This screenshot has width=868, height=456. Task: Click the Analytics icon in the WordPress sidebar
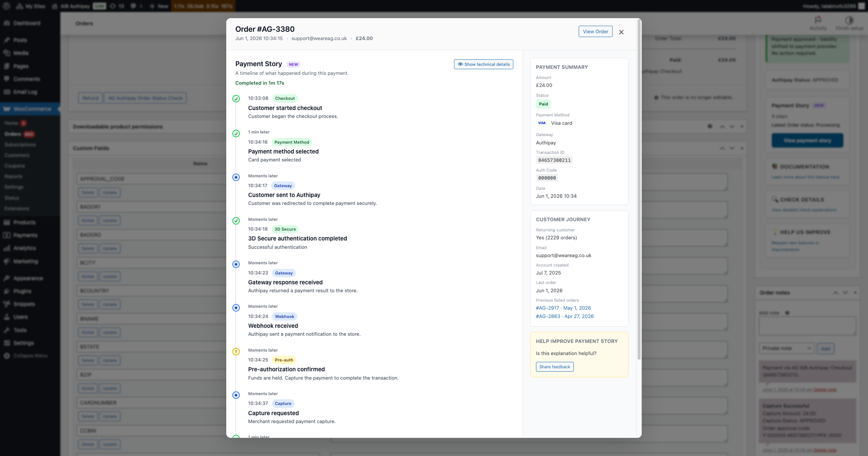click(x=7, y=248)
